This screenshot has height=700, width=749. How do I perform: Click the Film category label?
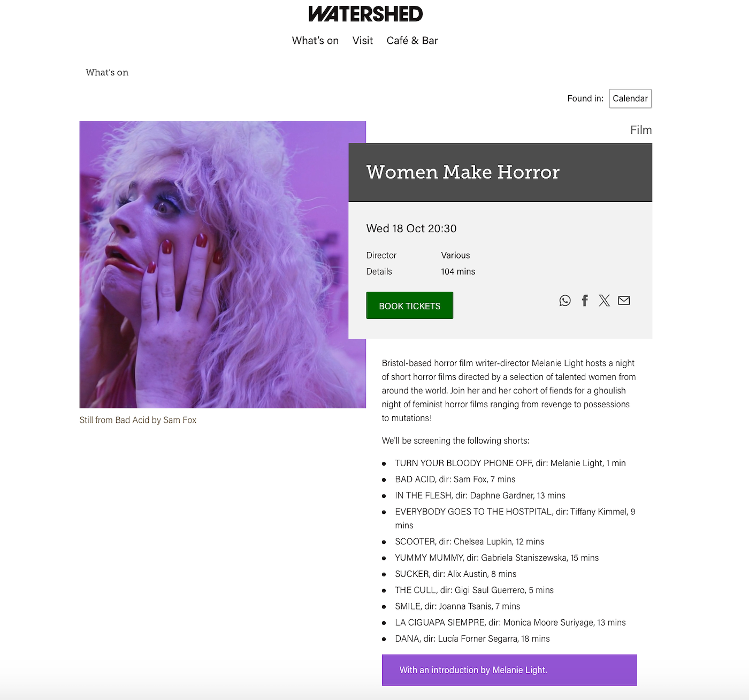tap(641, 130)
